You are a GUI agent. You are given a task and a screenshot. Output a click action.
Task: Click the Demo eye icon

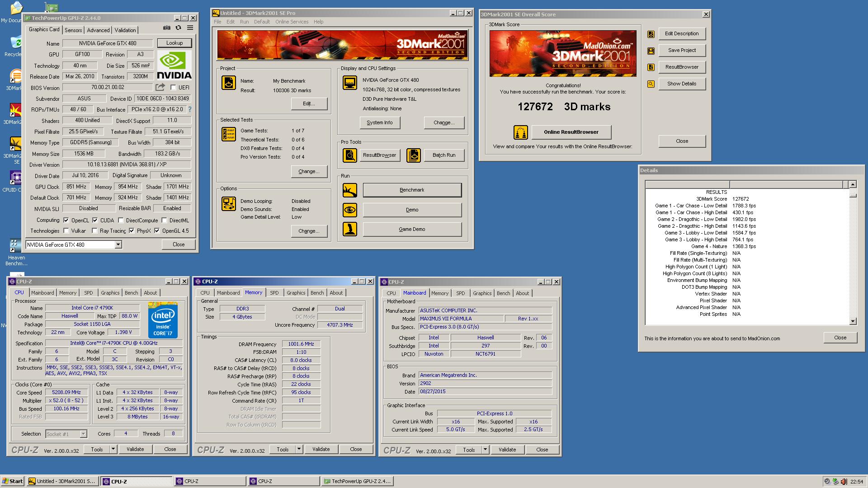coord(350,210)
